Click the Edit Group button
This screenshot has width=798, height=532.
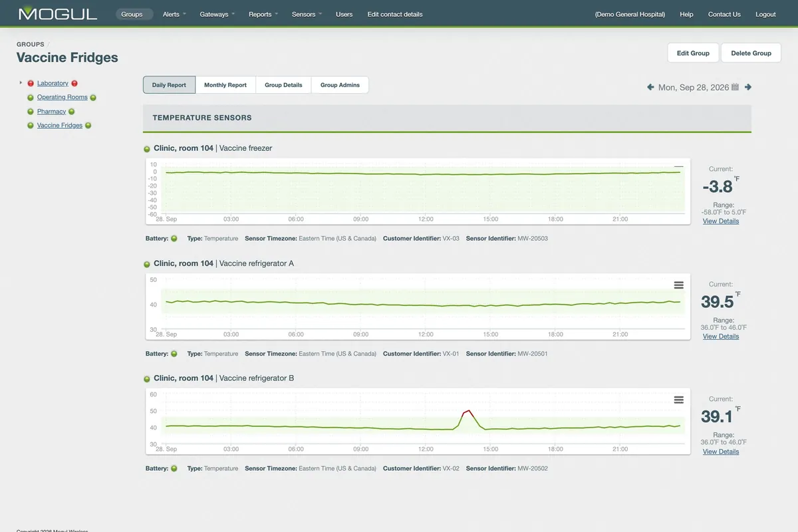pyautogui.click(x=693, y=53)
